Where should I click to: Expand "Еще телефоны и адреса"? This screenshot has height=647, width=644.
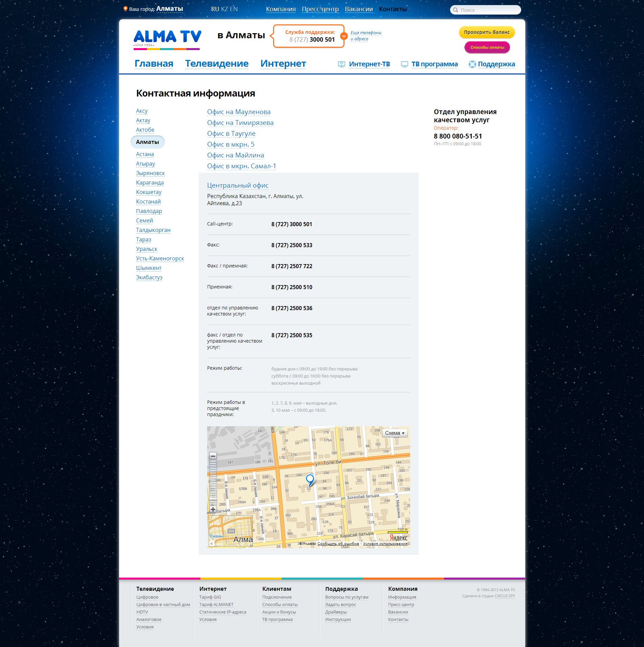(366, 36)
